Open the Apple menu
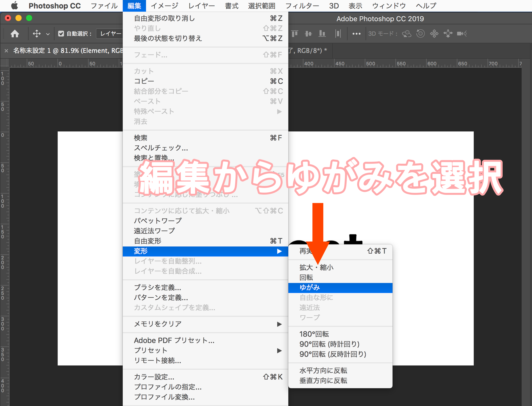 (15, 6)
